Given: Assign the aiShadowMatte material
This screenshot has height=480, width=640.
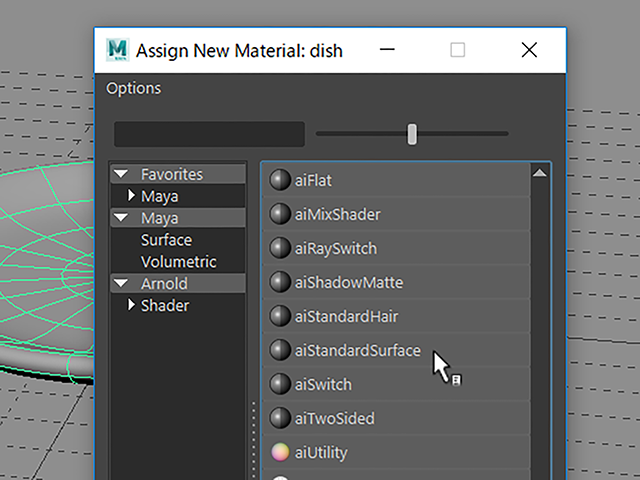Looking at the screenshot, I should click(396, 282).
